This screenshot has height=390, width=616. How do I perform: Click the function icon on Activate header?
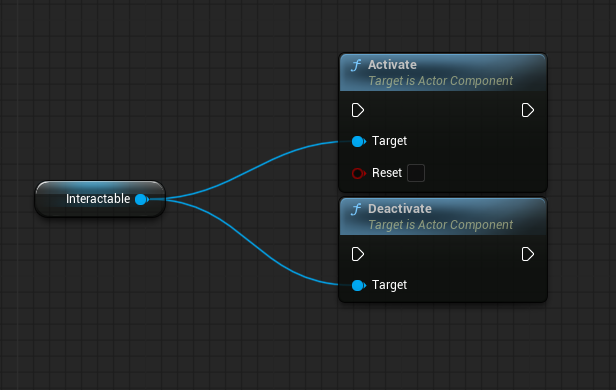click(x=356, y=65)
